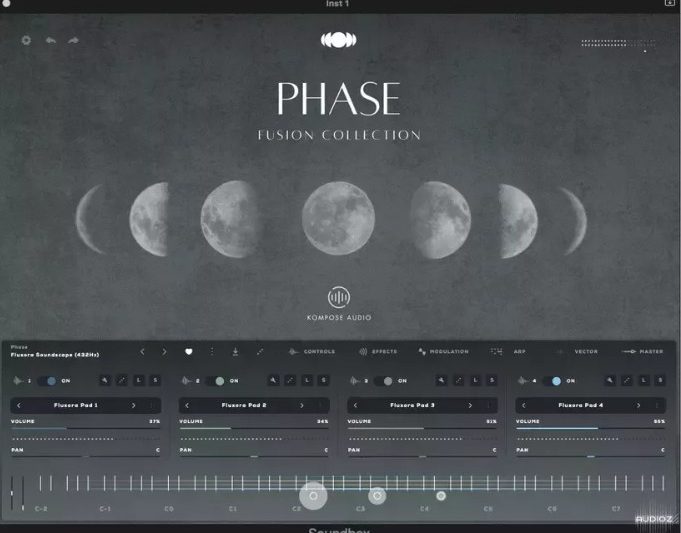
Task: Go to previous preset with left chevron
Action: point(142,351)
